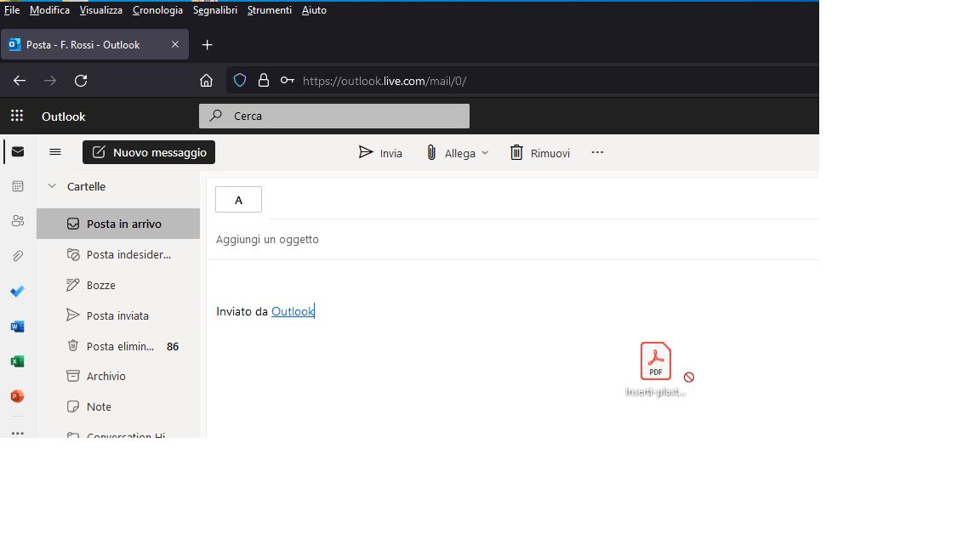
Task: Open Microsoft To Do from the sidebar
Action: tap(17, 292)
